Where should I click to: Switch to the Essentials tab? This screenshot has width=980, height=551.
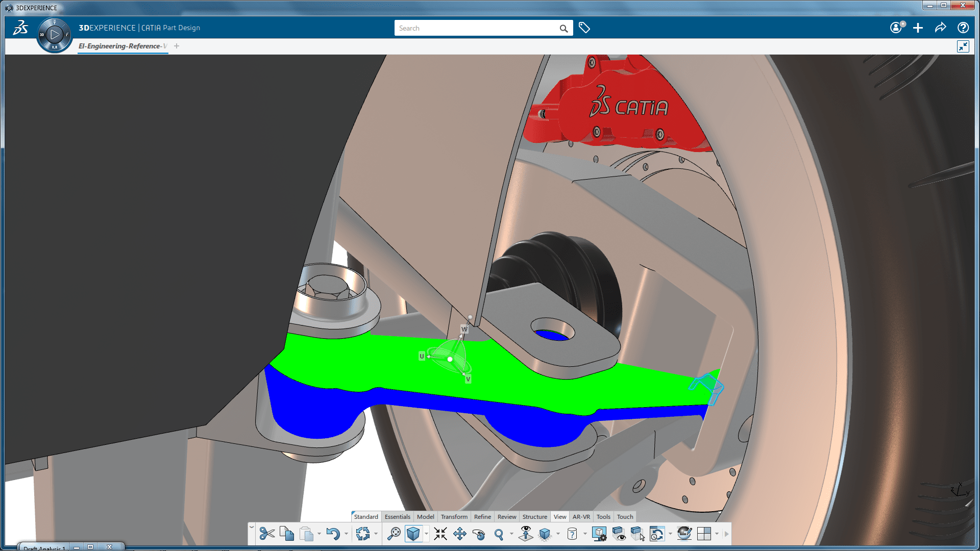coord(397,517)
